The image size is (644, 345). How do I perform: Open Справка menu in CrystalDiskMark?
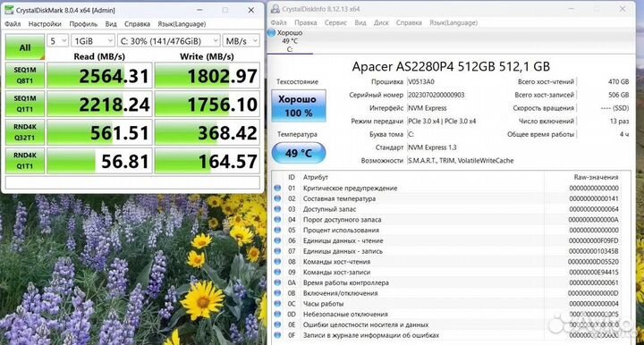137,24
